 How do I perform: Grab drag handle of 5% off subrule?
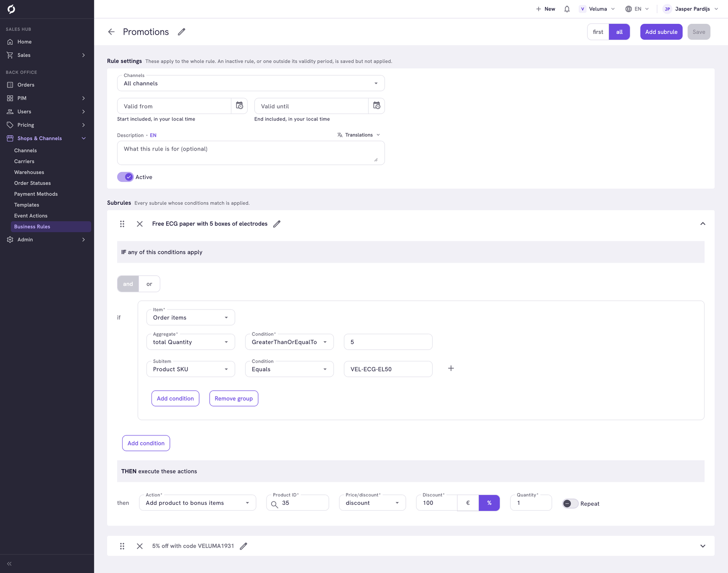(x=122, y=546)
